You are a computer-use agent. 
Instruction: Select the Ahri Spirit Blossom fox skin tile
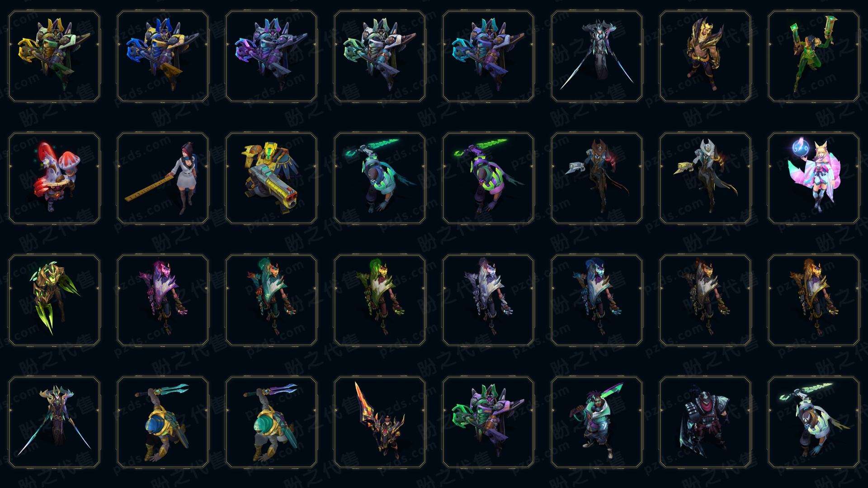[x=813, y=178]
